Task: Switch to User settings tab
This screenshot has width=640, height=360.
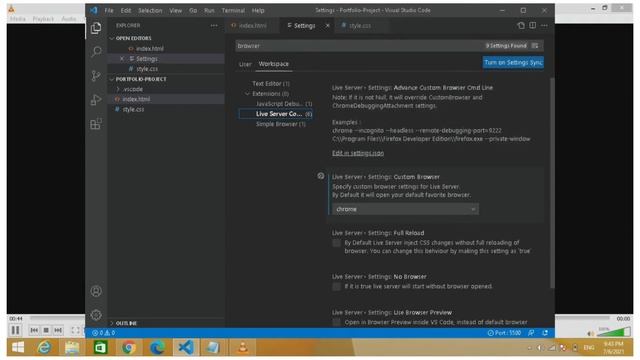Action: click(x=245, y=64)
